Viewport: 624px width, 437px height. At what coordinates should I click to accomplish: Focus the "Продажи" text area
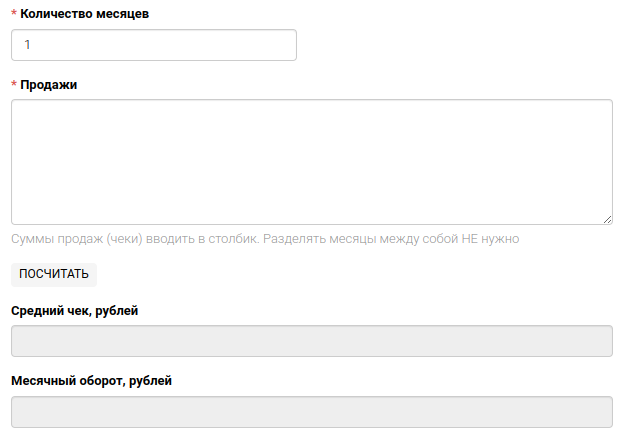311,161
